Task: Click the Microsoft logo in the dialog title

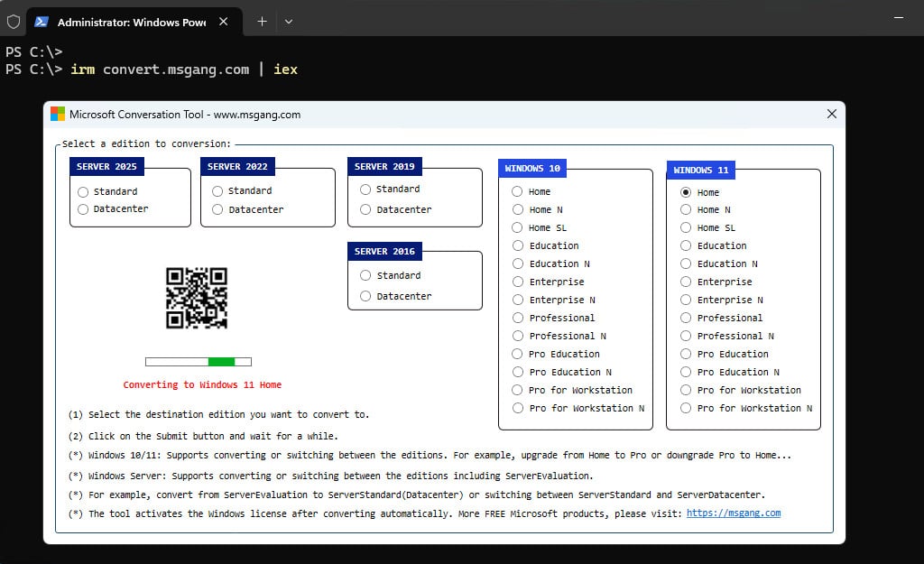Action: [x=58, y=114]
